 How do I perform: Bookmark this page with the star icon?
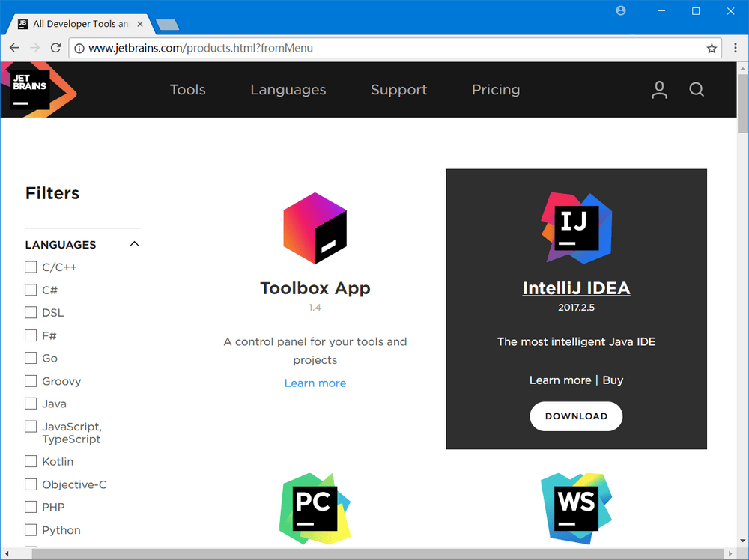coord(712,48)
